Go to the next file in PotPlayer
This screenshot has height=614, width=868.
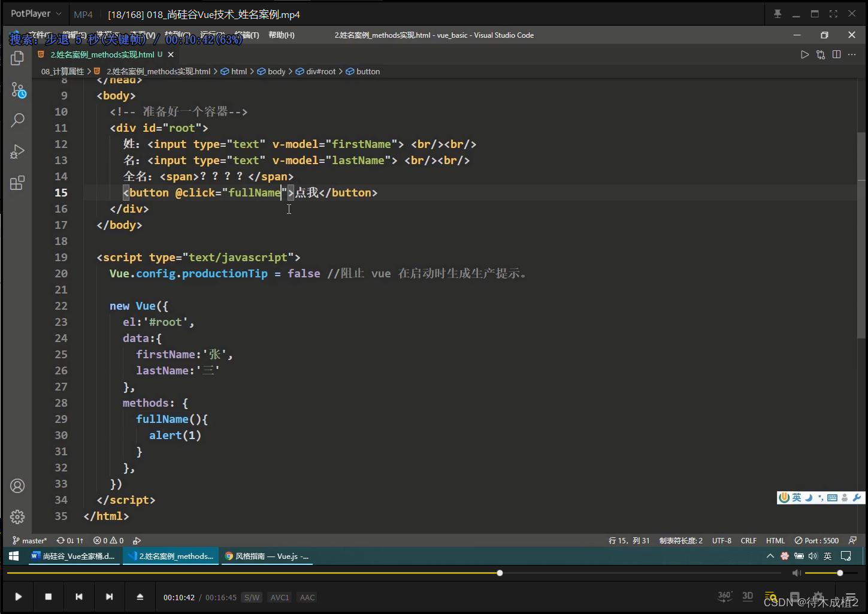coord(109,597)
